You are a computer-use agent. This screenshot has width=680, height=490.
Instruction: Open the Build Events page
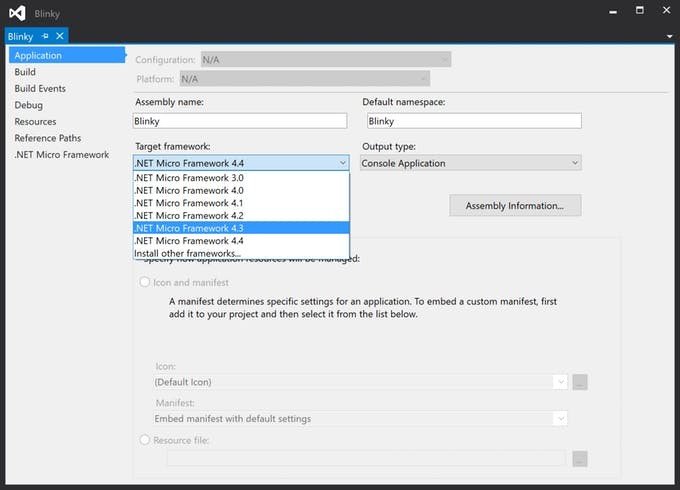point(40,89)
